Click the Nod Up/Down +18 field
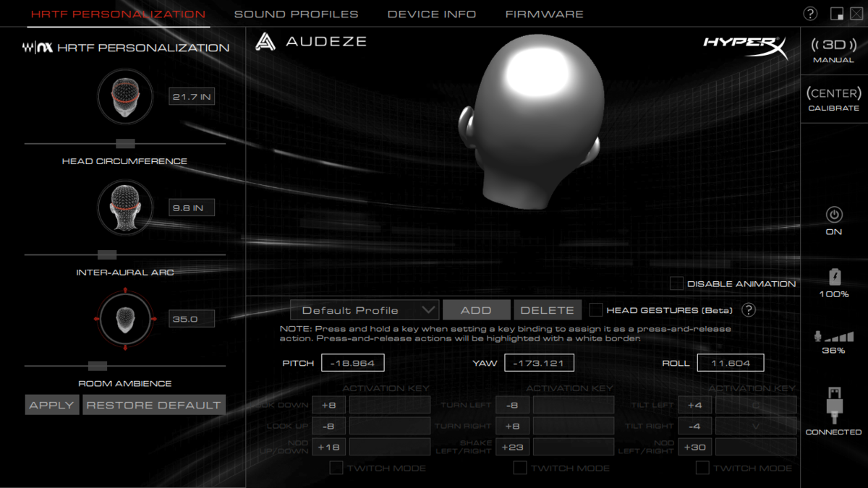868x488 pixels. coord(328,447)
